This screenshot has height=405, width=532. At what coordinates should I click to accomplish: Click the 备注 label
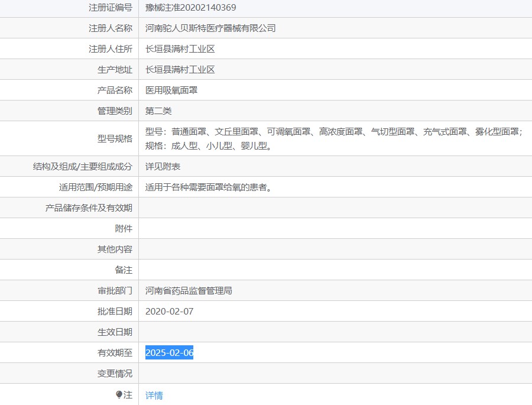point(124,270)
